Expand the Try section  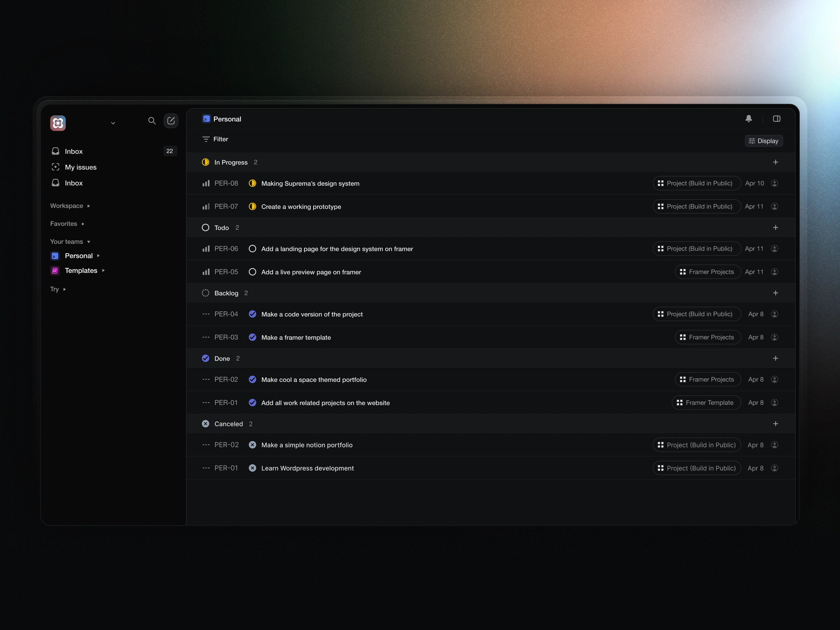(58, 289)
